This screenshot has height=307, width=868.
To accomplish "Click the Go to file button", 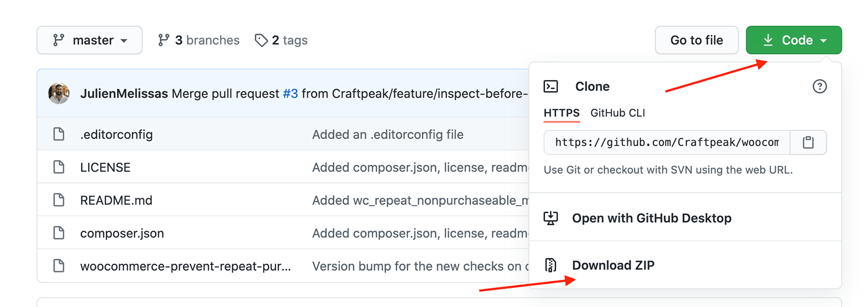I will [x=696, y=40].
